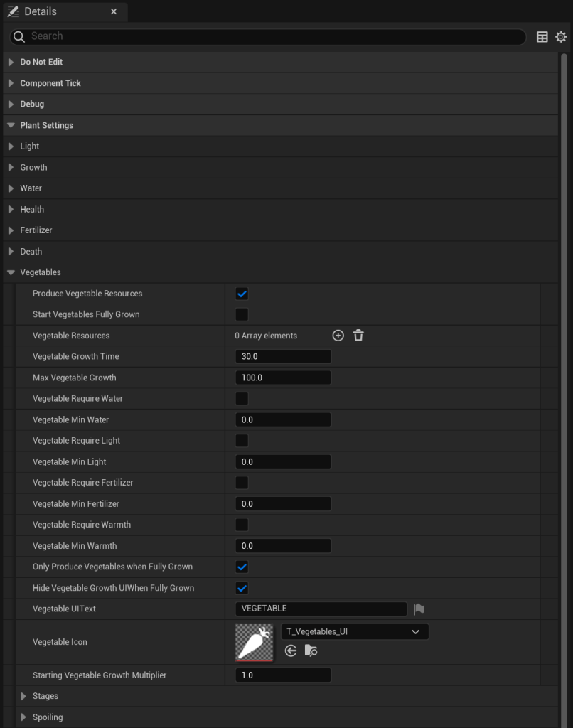Uncheck Hide Vegetable Growth UI When Fully Grown
This screenshot has height=728, width=573.
click(x=242, y=588)
